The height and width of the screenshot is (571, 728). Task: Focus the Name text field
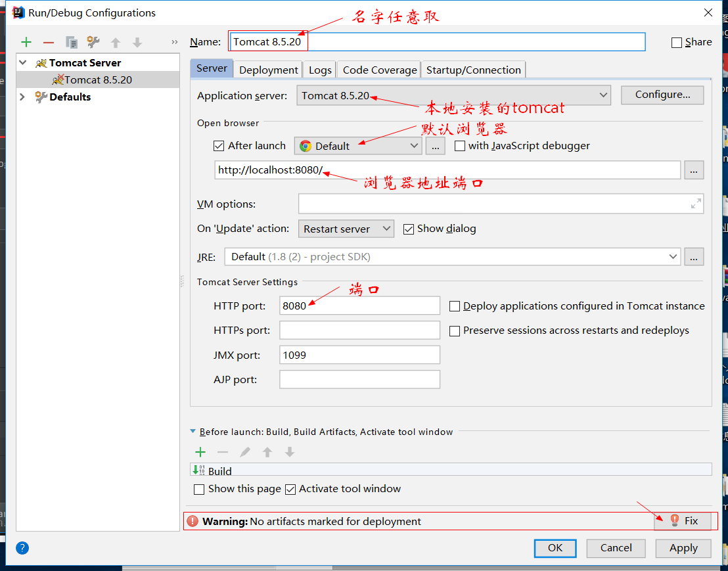tap(437, 42)
